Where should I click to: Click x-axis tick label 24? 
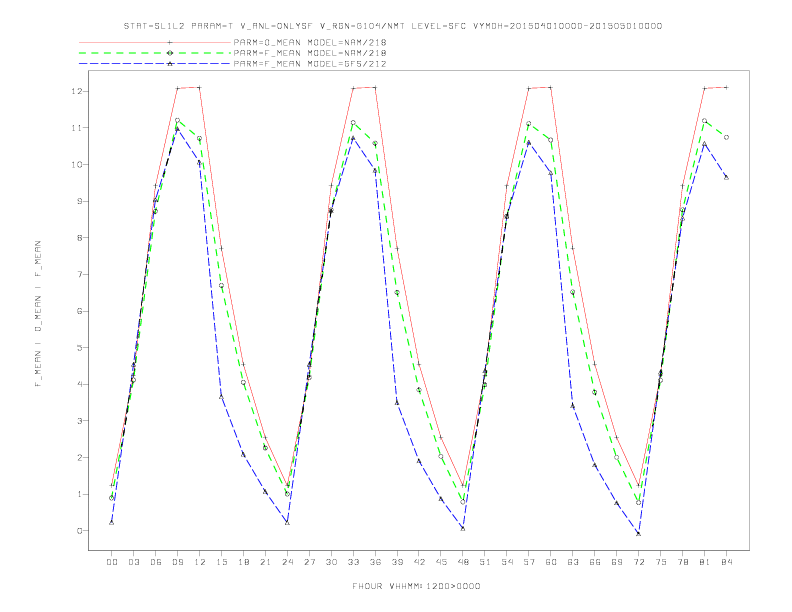[287, 562]
